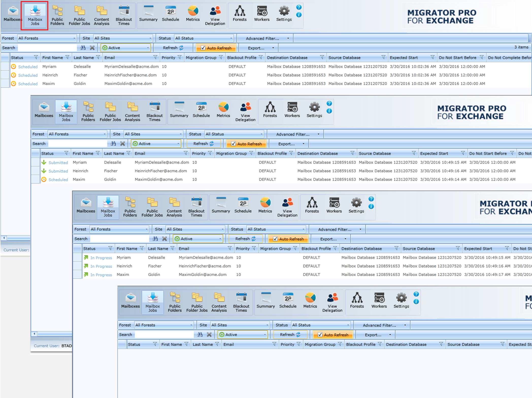Switch to Mailboxes tab in the empty-list window
Screen dimensions: 532x398
[130, 302]
